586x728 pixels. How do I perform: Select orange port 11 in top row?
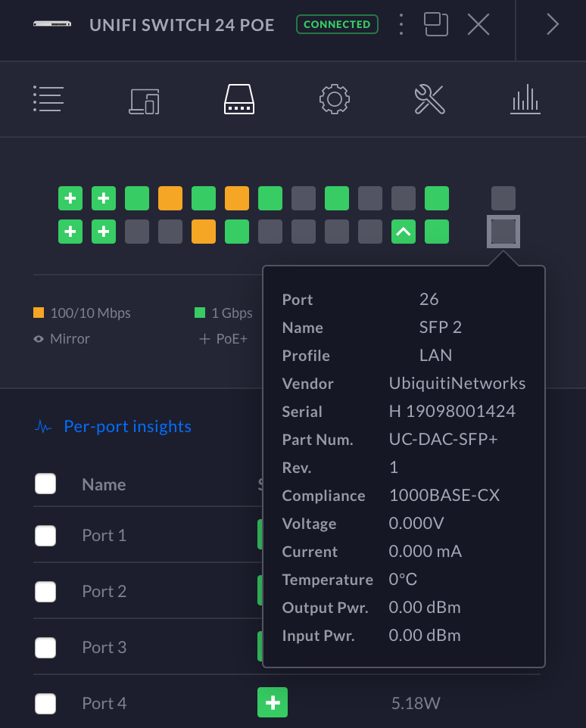click(x=237, y=198)
